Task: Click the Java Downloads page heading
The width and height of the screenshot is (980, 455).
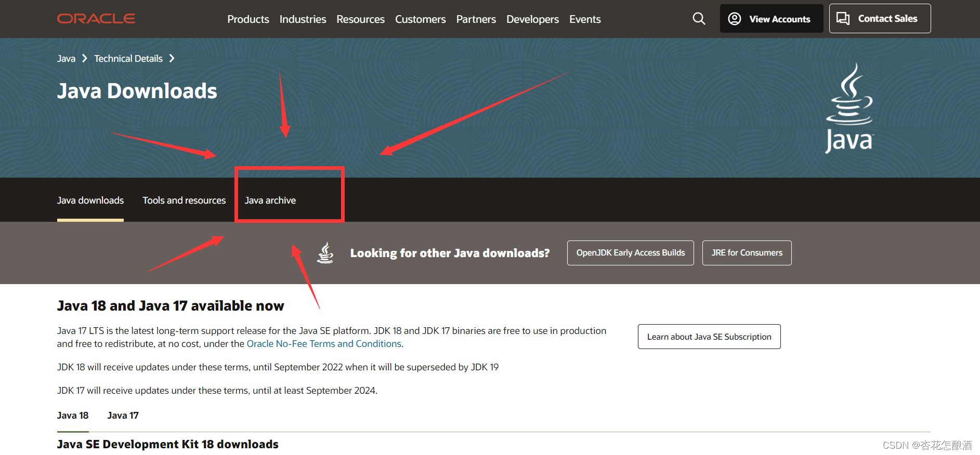Action: (137, 91)
